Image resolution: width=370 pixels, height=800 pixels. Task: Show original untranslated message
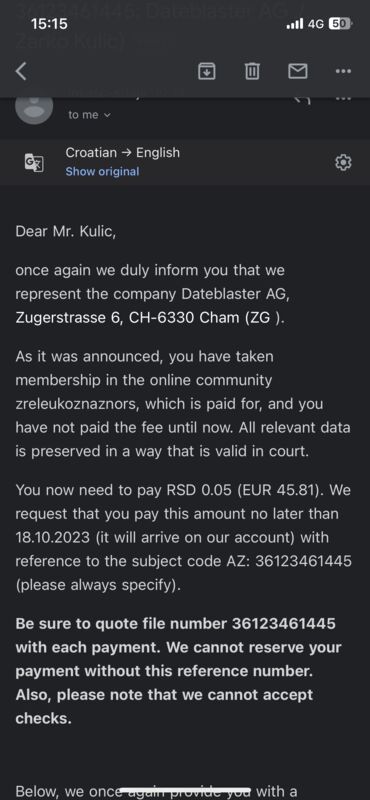[x=102, y=171]
